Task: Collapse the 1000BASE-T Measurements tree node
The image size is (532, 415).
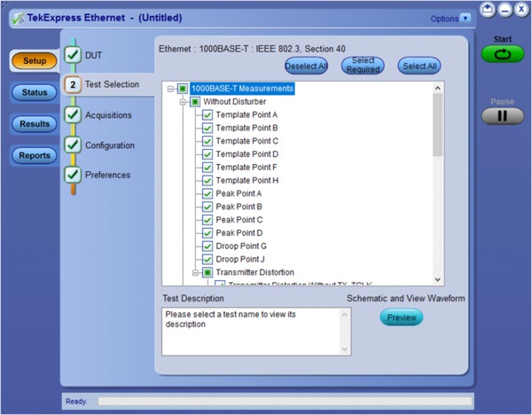Action: click(170, 89)
